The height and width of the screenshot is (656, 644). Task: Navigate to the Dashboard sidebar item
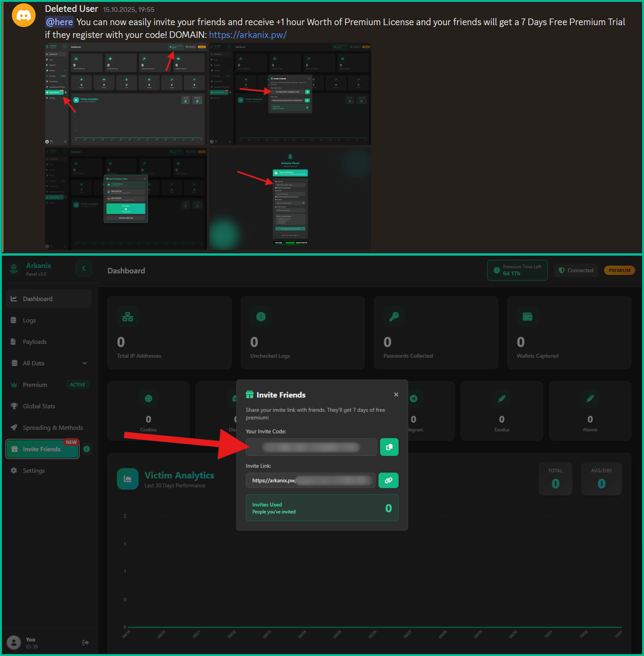[14, 298]
